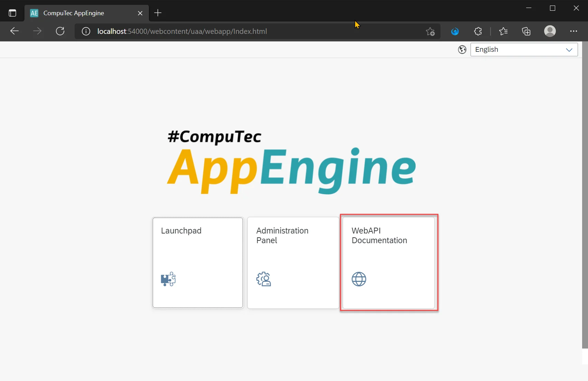Open the browser Extensions icon
This screenshot has height=381, width=588.
pos(478,31)
